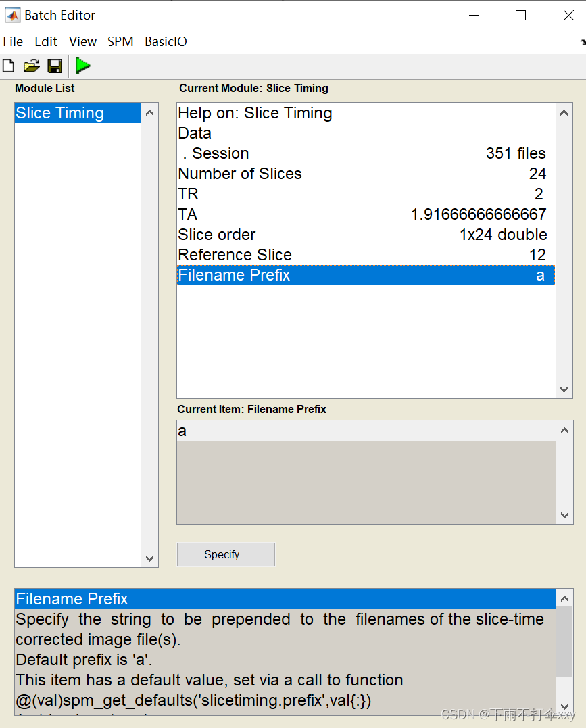
Task: Select the Filename Prefix row
Action: pyautogui.click(x=366, y=275)
